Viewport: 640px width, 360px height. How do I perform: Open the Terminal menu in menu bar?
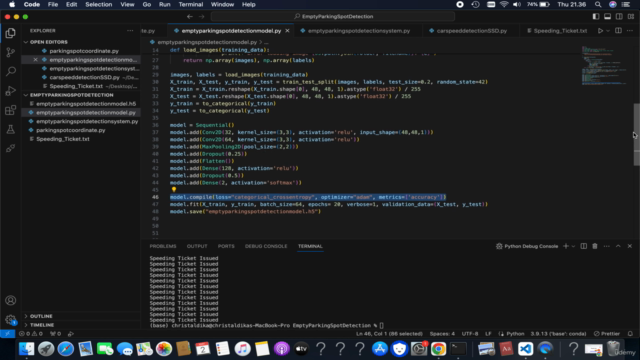(x=191, y=4)
